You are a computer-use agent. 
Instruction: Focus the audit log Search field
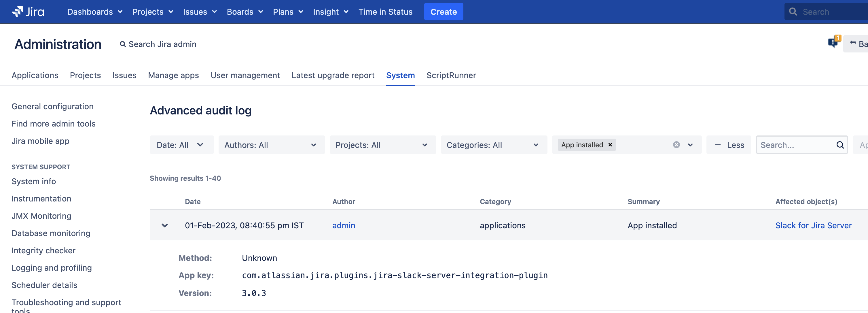[x=795, y=145]
